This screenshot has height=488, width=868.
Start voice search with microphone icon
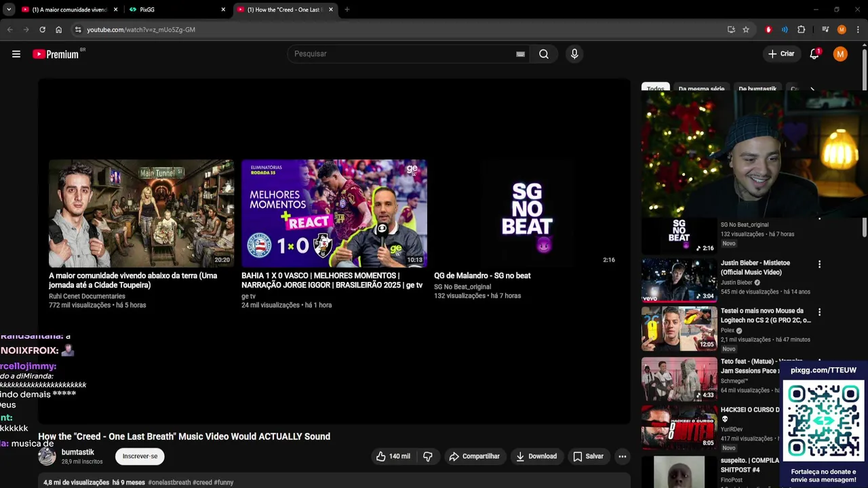[x=574, y=54]
